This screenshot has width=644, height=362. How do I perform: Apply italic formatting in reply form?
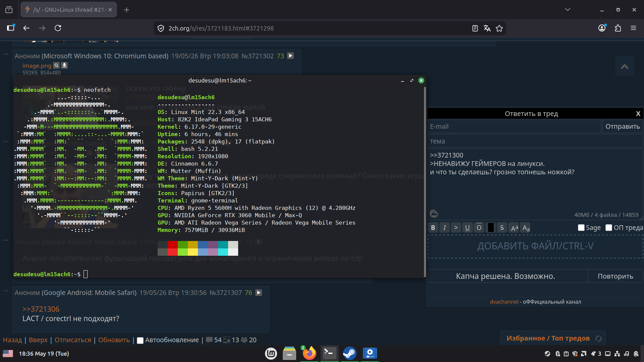(x=444, y=228)
